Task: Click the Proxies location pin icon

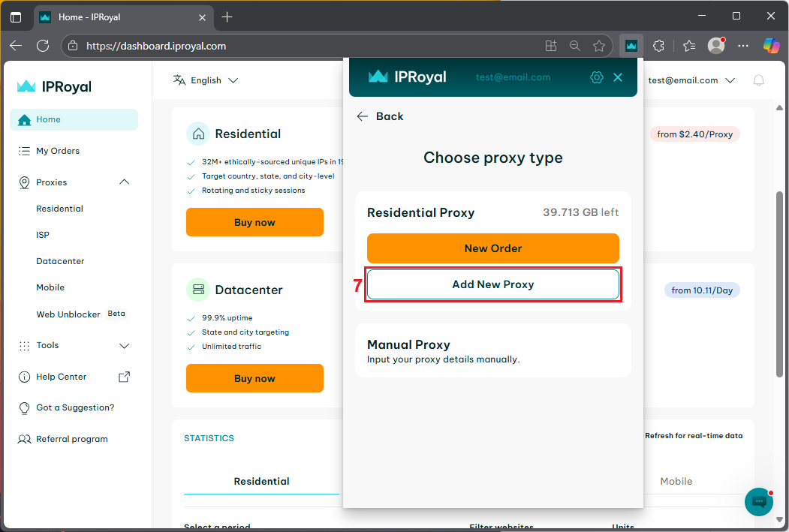Action: pos(24,182)
